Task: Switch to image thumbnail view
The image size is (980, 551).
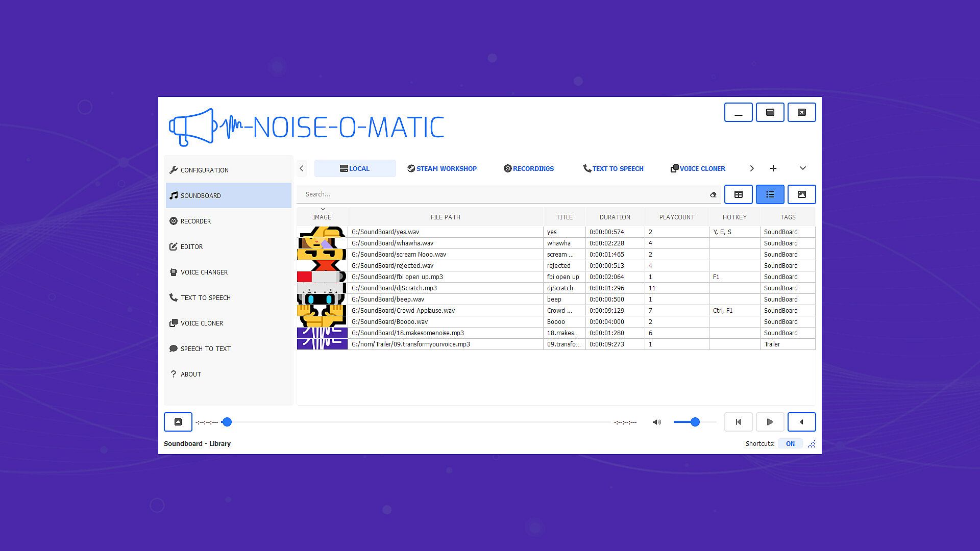Action: (801, 194)
